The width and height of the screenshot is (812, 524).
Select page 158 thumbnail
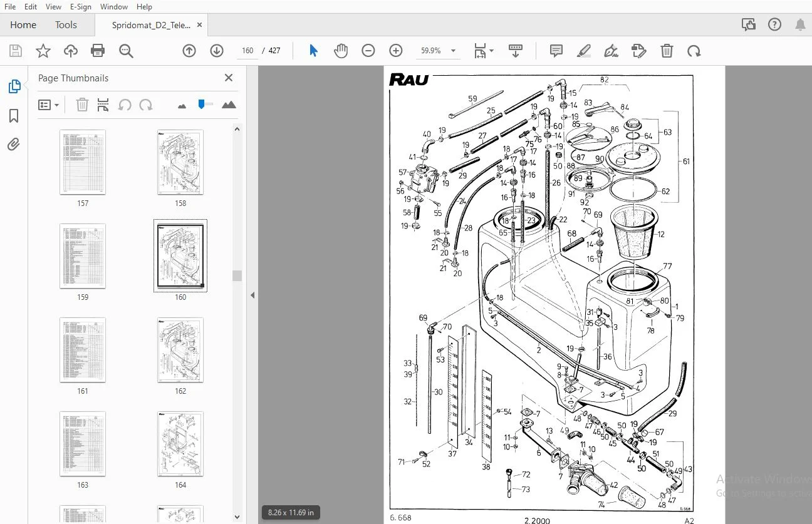coord(180,163)
